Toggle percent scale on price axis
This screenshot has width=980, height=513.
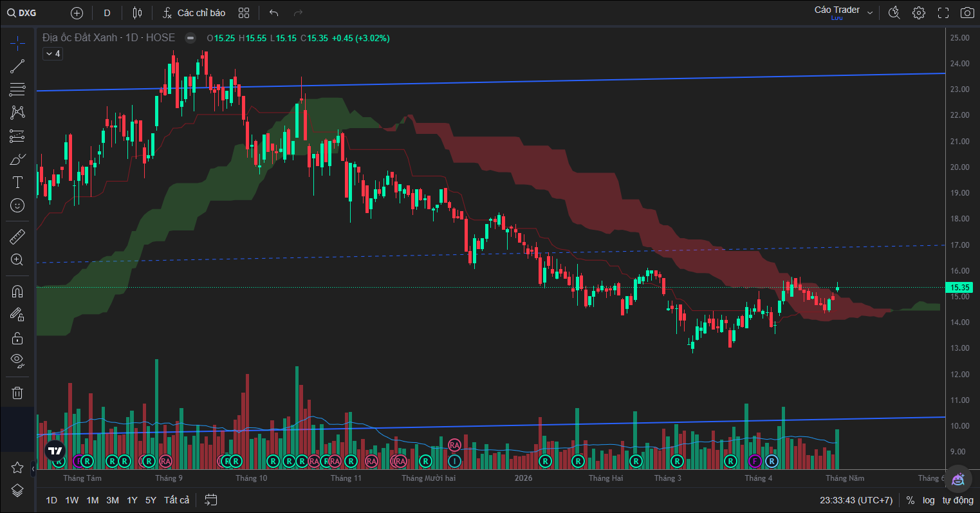tap(911, 500)
